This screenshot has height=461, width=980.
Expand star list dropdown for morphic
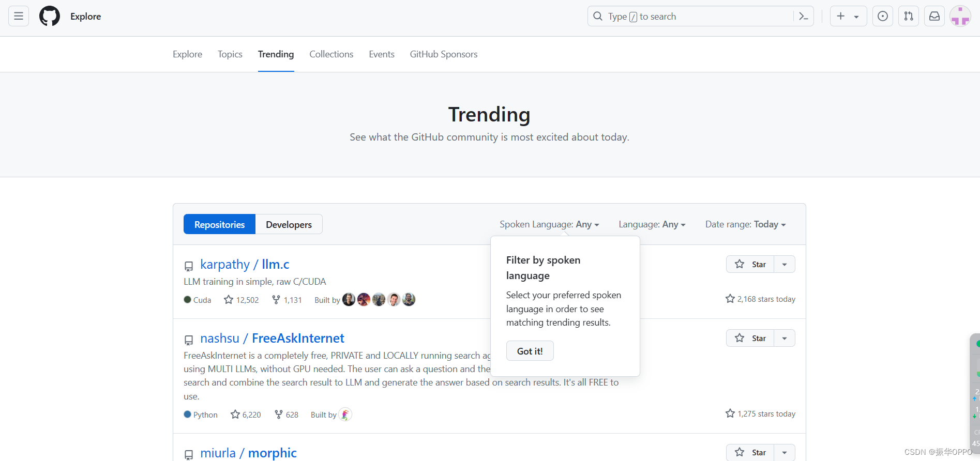click(785, 452)
